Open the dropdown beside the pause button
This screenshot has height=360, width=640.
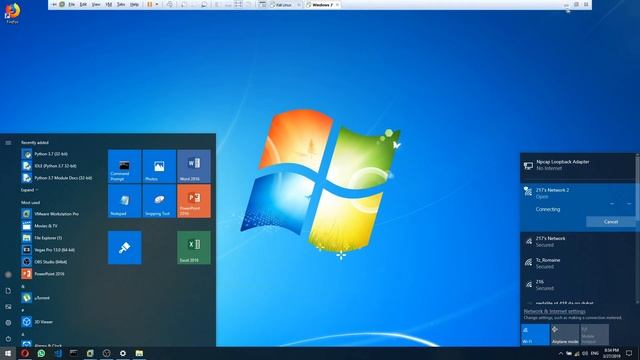point(157,4)
